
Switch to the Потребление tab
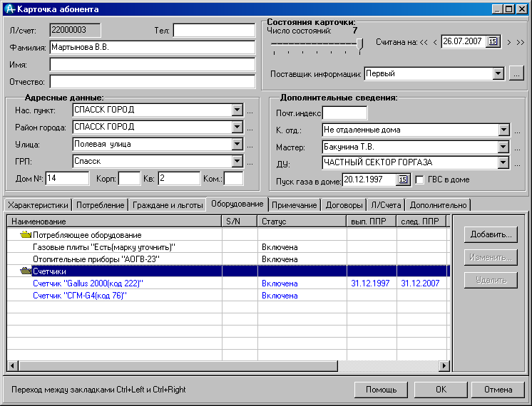point(101,205)
